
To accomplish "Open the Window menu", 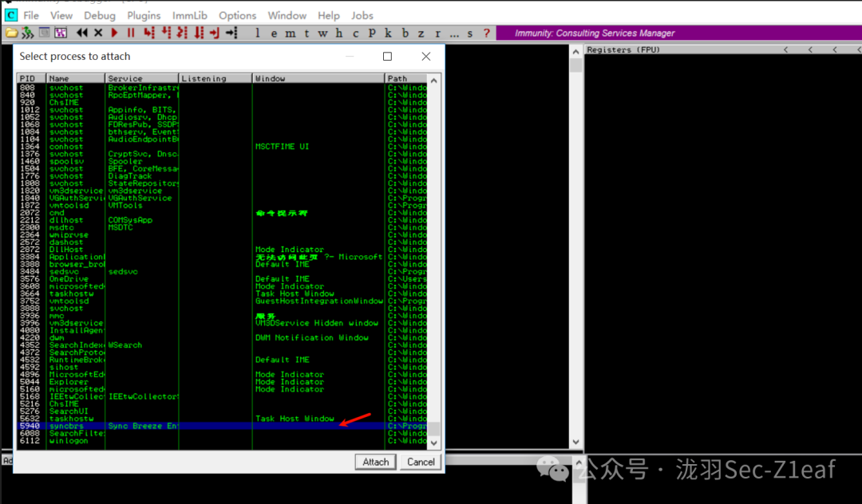I will click(x=287, y=15).
